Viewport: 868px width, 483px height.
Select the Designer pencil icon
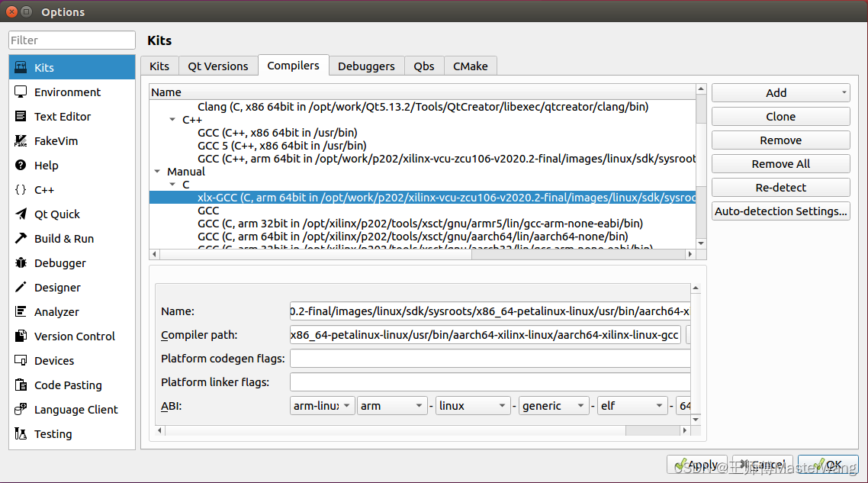[21, 287]
